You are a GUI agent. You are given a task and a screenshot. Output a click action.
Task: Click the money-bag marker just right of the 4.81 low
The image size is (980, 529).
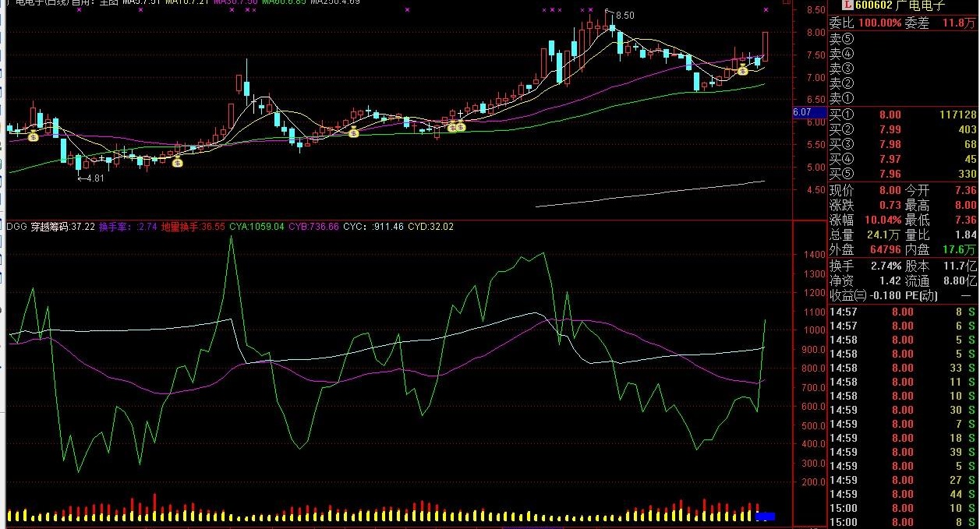click(177, 163)
